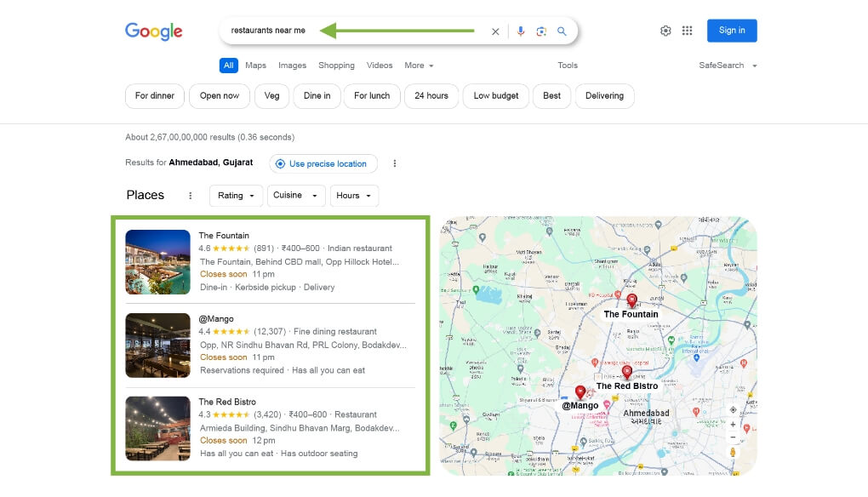Viewport: 868px width, 497px height.
Task: Click @Mango address Sindhu Bhavan Rd text
Action: (x=303, y=345)
